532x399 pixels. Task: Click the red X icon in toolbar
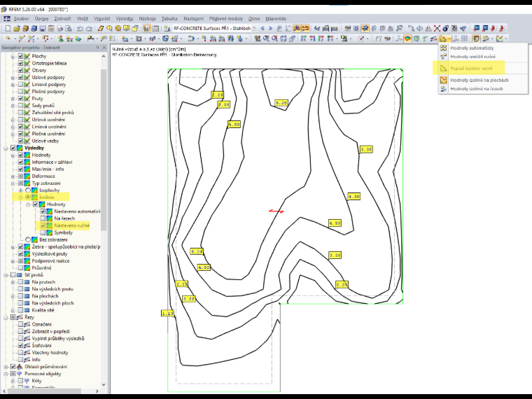click(x=437, y=29)
